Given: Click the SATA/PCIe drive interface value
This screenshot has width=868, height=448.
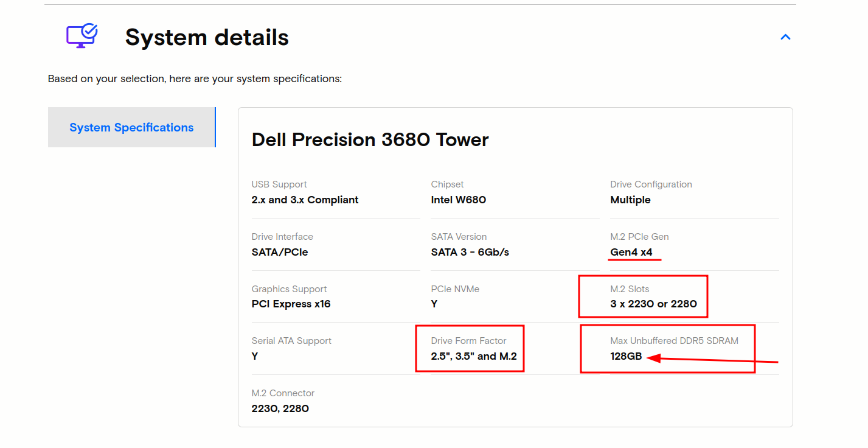Looking at the screenshot, I should 280,252.
